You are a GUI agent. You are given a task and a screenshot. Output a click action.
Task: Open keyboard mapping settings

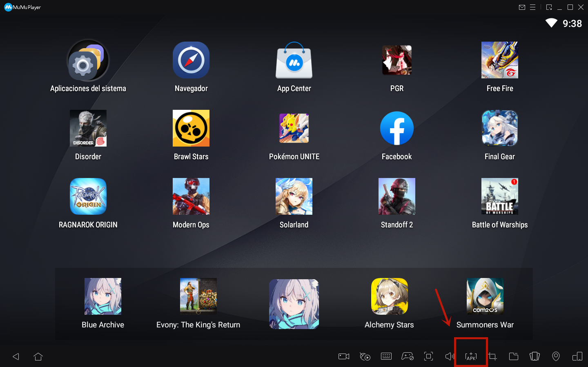(386, 356)
